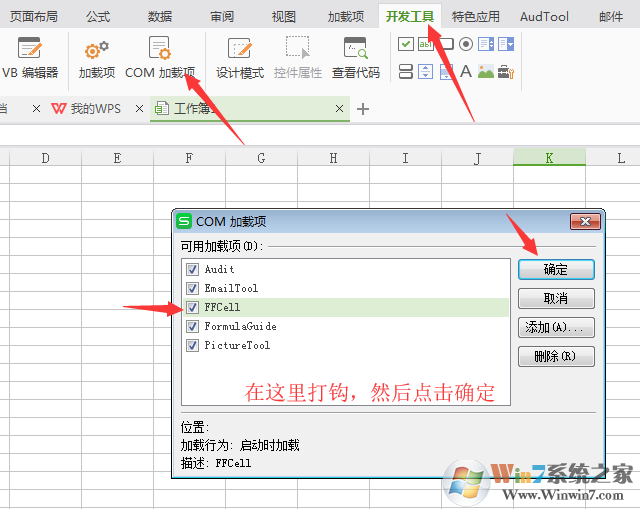Toggle the FFCell add-in checkbox
Viewport: 640px width, 509px height.
pyautogui.click(x=192, y=307)
